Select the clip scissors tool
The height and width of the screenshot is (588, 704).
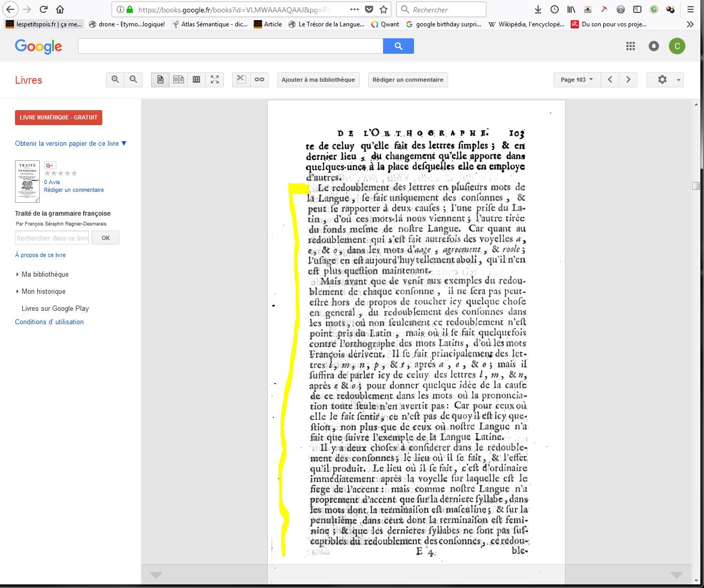click(x=241, y=80)
